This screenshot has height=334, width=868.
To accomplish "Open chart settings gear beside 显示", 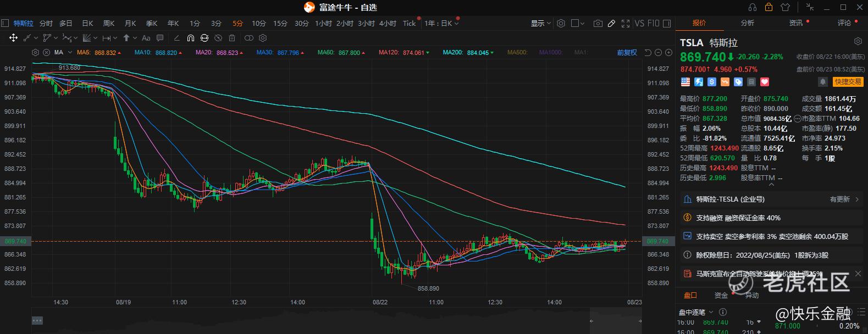I will tap(561, 23).
